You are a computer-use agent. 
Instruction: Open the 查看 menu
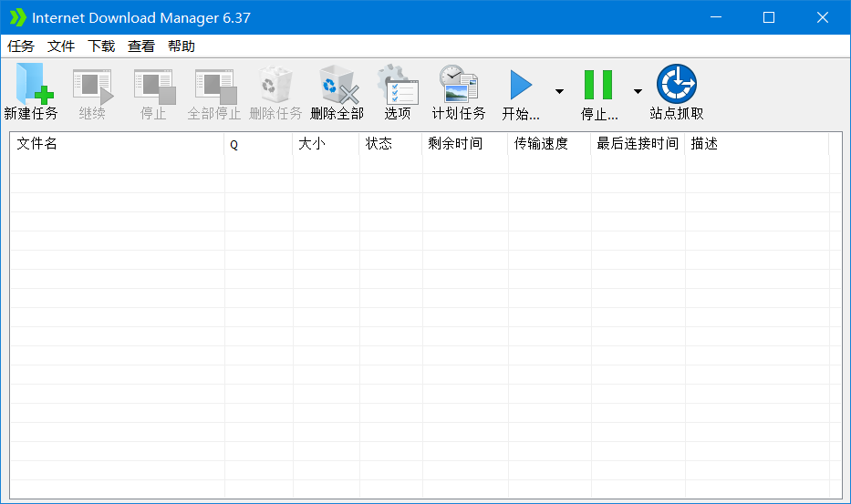click(141, 46)
